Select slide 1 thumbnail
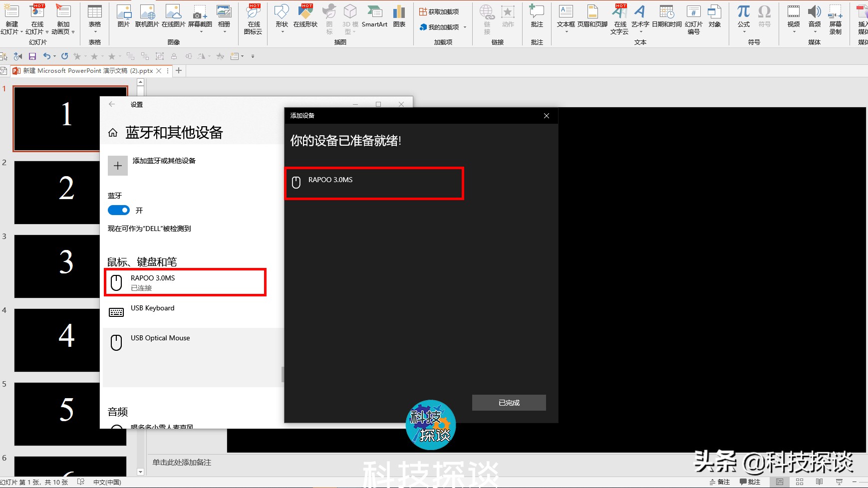868x488 pixels. pyautogui.click(x=57, y=119)
